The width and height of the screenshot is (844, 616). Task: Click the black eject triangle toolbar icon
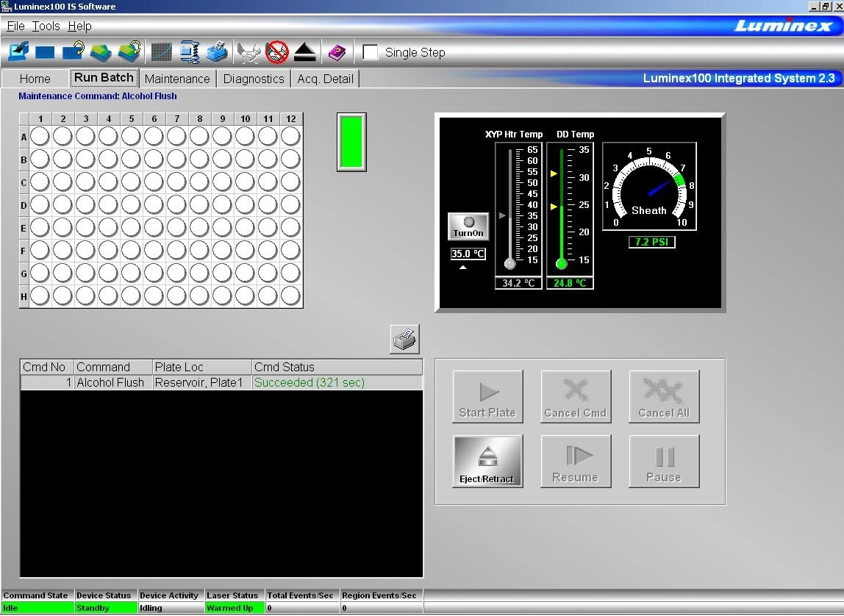coord(305,52)
